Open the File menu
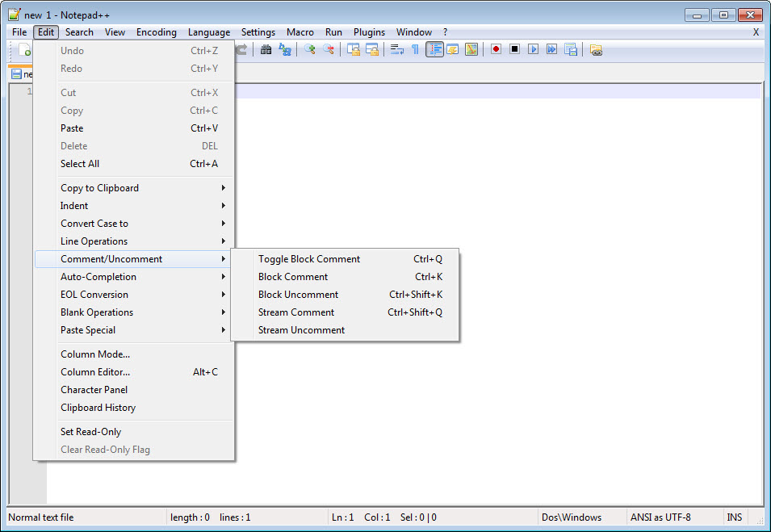 click(x=19, y=32)
